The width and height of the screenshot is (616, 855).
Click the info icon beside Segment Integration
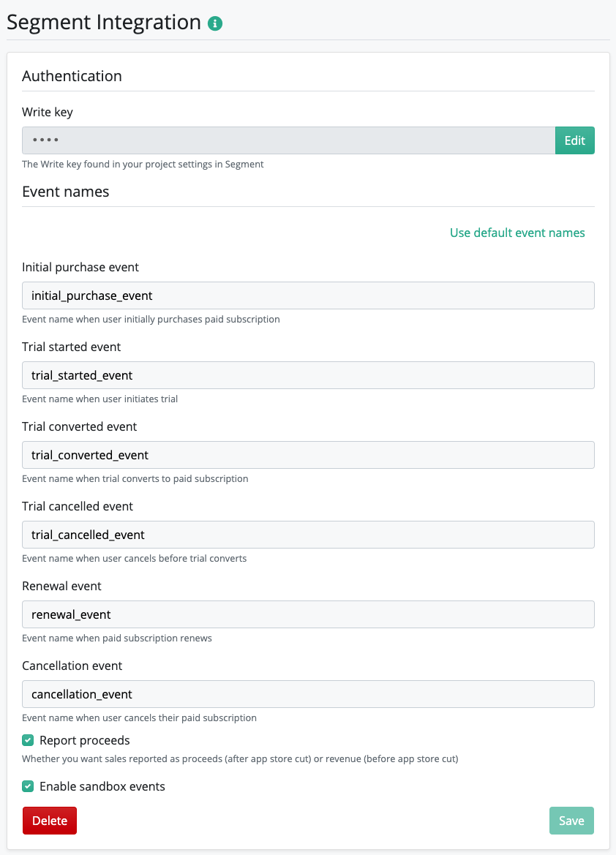coord(215,23)
